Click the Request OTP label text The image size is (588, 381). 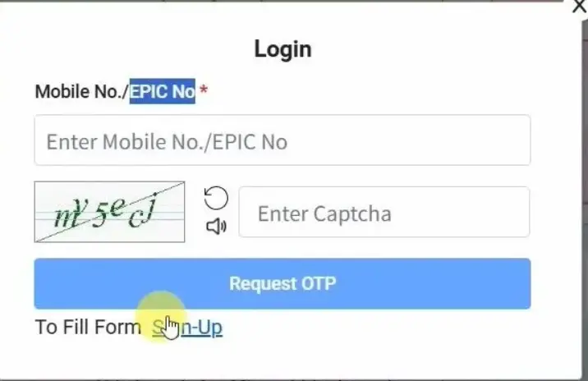283,283
